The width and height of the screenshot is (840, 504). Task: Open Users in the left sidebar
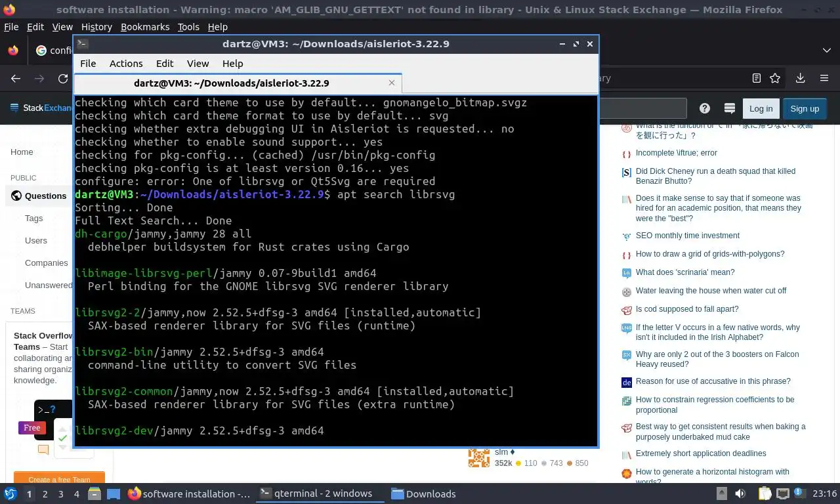click(x=35, y=240)
